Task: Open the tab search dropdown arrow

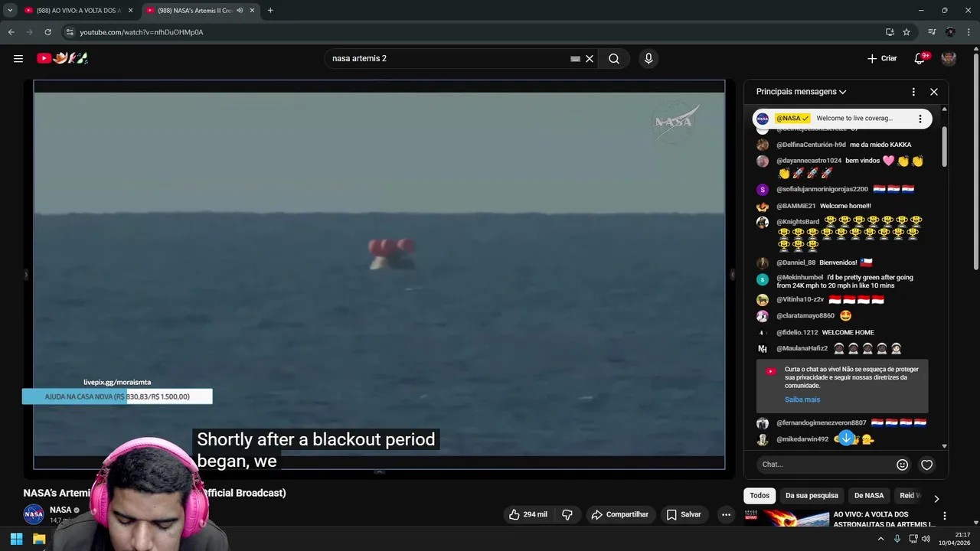Action: (10, 10)
